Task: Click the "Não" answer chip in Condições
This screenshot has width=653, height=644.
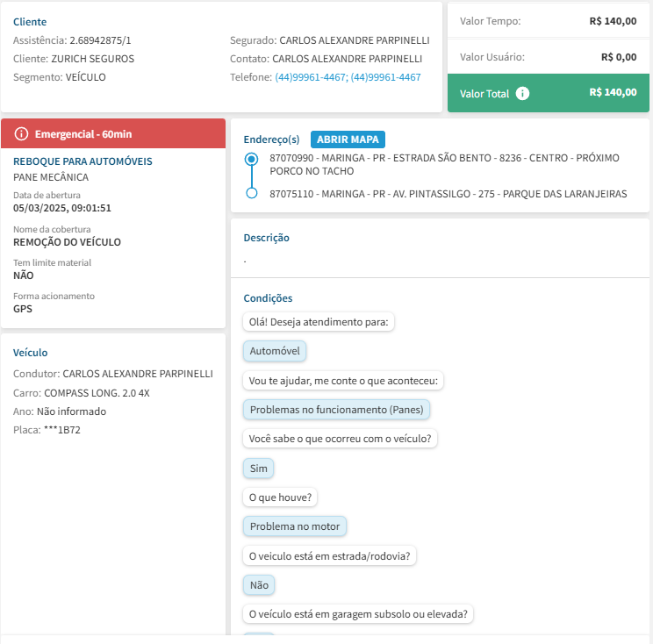Action: [x=259, y=584]
